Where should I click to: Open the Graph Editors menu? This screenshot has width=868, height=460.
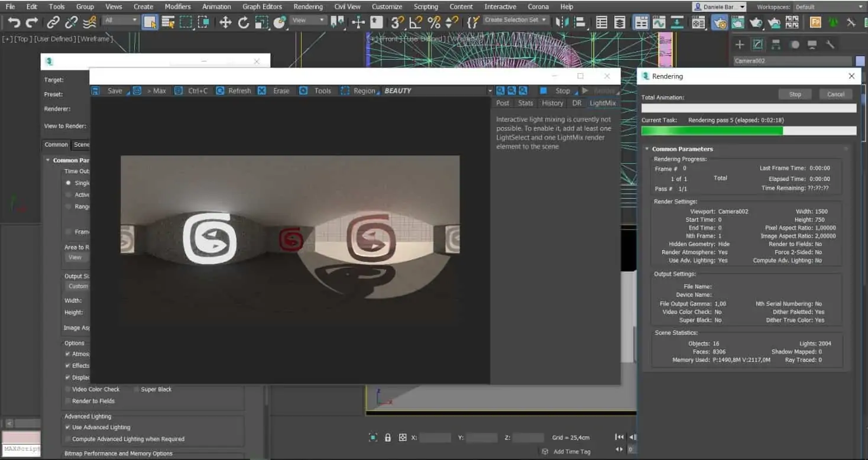(x=262, y=7)
